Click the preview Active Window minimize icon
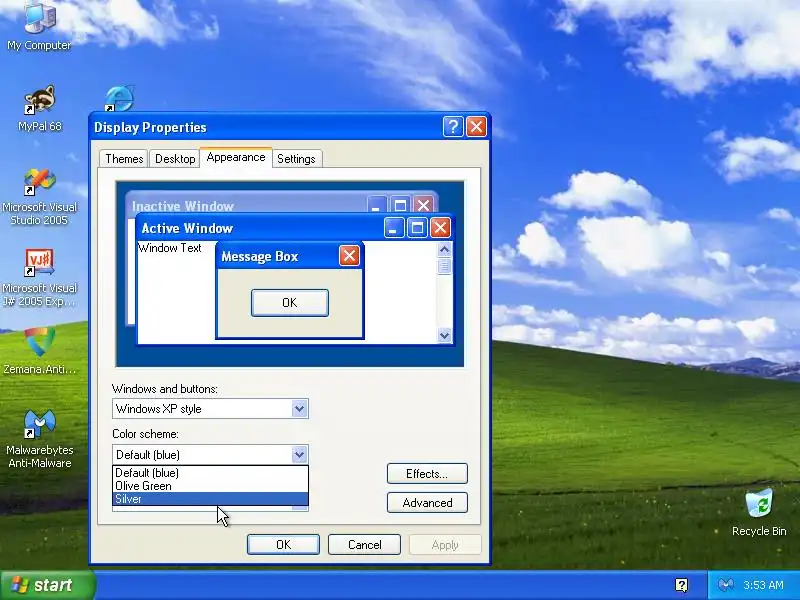Screen dimensions: 800x600 click(x=394, y=228)
